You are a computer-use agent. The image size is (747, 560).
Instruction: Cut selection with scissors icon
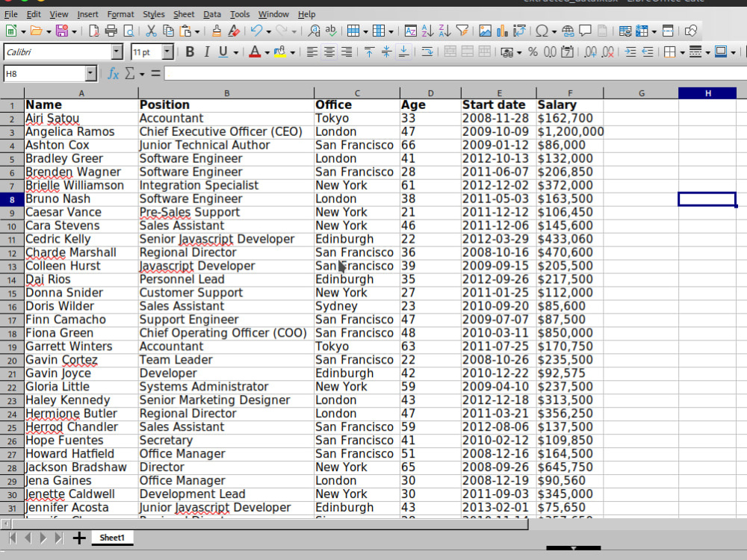click(x=151, y=31)
